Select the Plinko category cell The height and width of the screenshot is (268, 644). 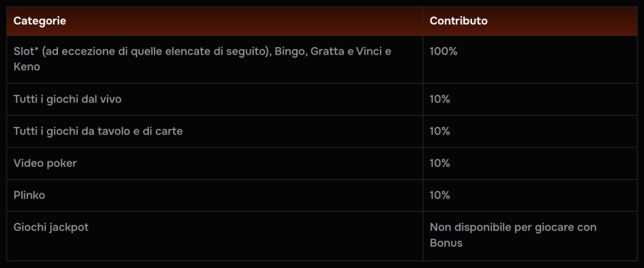point(215,195)
